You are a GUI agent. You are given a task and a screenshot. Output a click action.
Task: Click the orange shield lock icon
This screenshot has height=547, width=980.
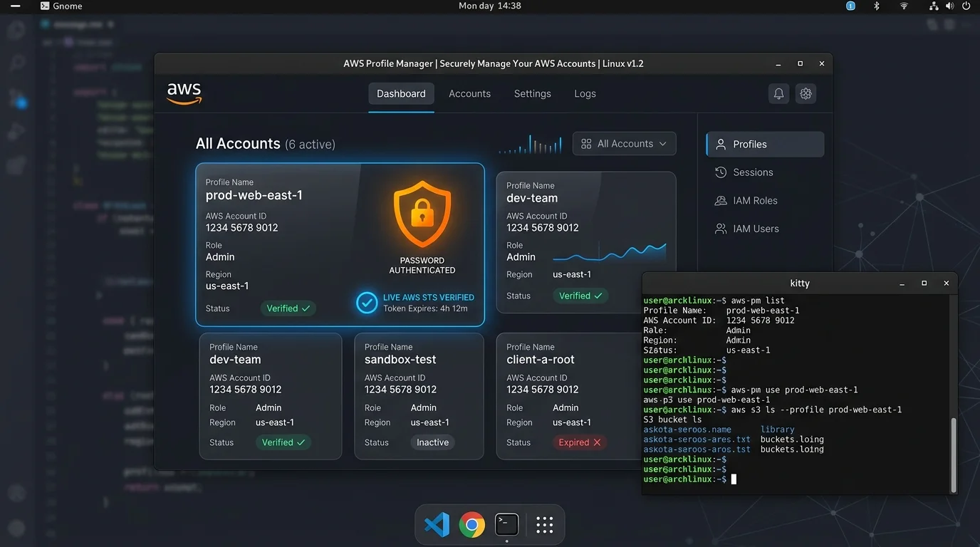tap(422, 214)
